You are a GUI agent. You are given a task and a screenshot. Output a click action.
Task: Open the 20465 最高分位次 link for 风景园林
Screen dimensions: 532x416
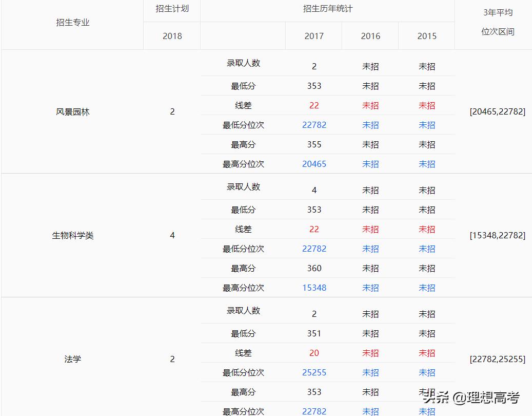(314, 164)
